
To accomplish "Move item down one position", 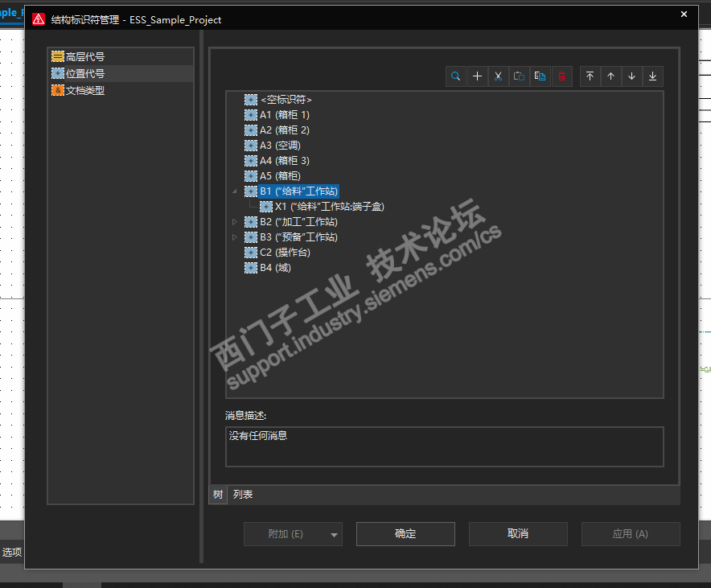I will click(631, 76).
